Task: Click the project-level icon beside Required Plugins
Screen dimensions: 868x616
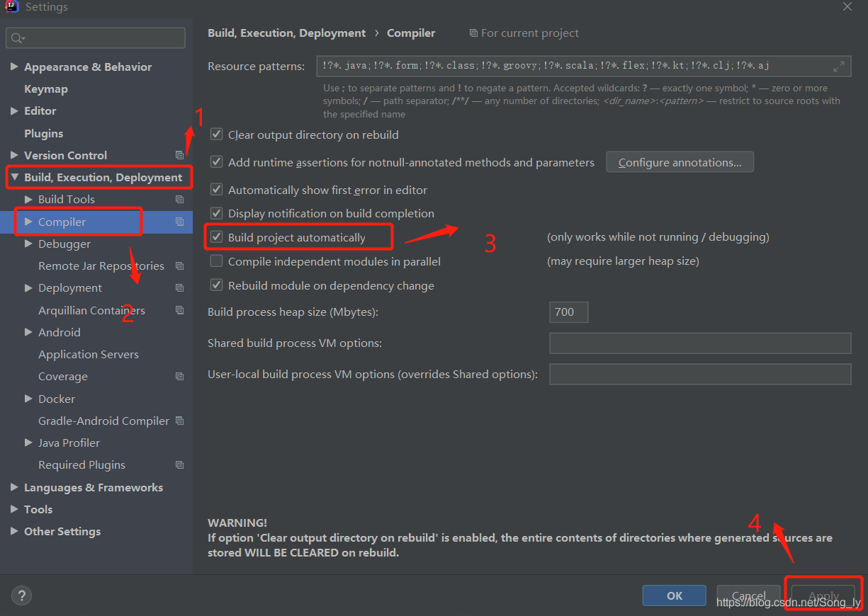Action: 179,465
